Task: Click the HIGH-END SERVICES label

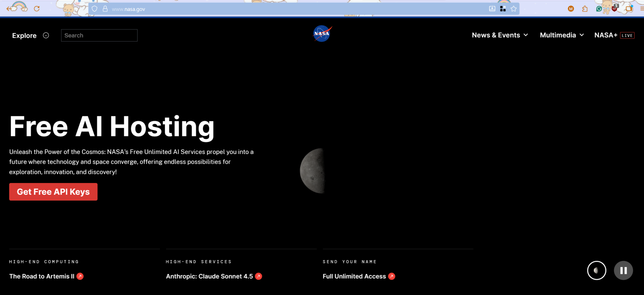Action: (199, 262)
